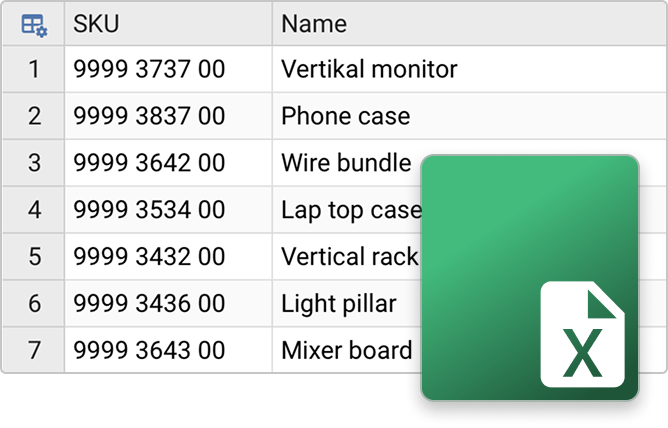668x428 pixels.
Task: Select the Mixer board name cell
Action: pyautogui.click(x=346, y=350)
